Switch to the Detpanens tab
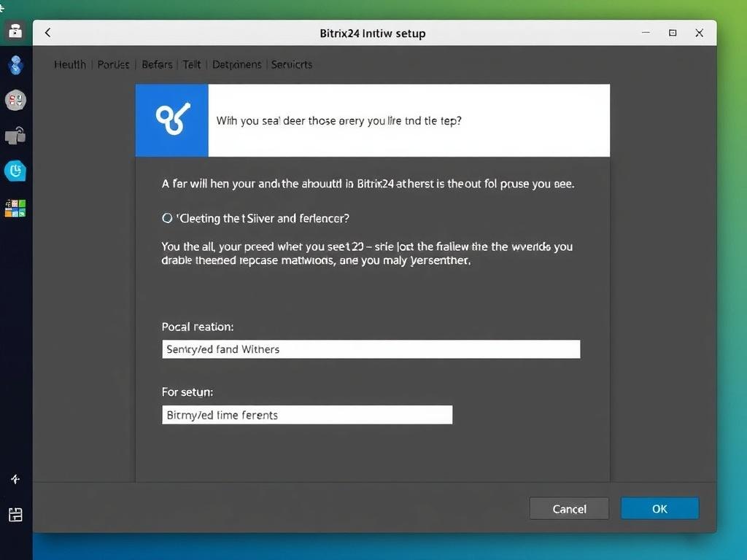 pos(237,64)
